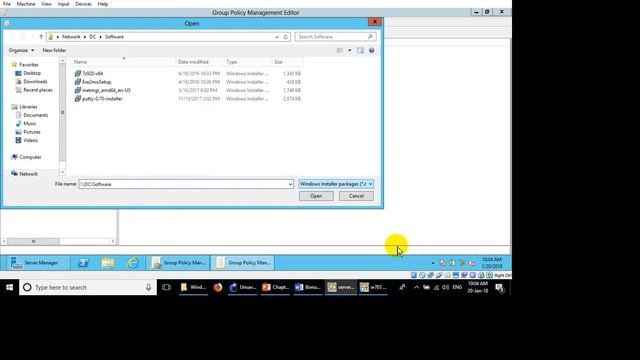Open the Input menu
This screenshot has width=640, height=360.
point(63,4)
